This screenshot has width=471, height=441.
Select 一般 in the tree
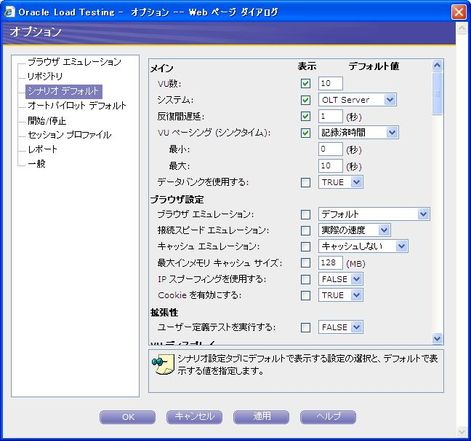pos(37,164)
